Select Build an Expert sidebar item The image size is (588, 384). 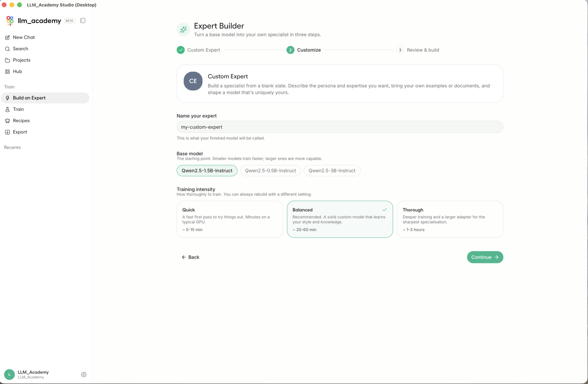(x=45, y=98)
